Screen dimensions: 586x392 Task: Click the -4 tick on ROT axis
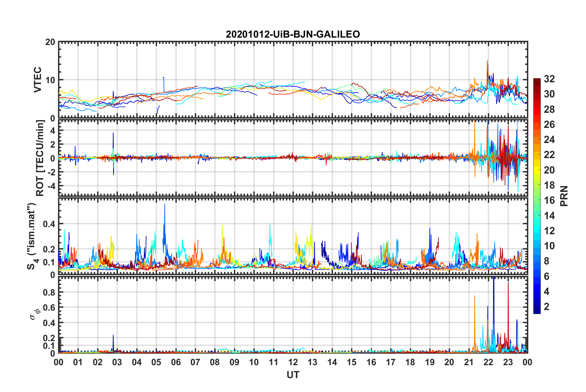51,186
